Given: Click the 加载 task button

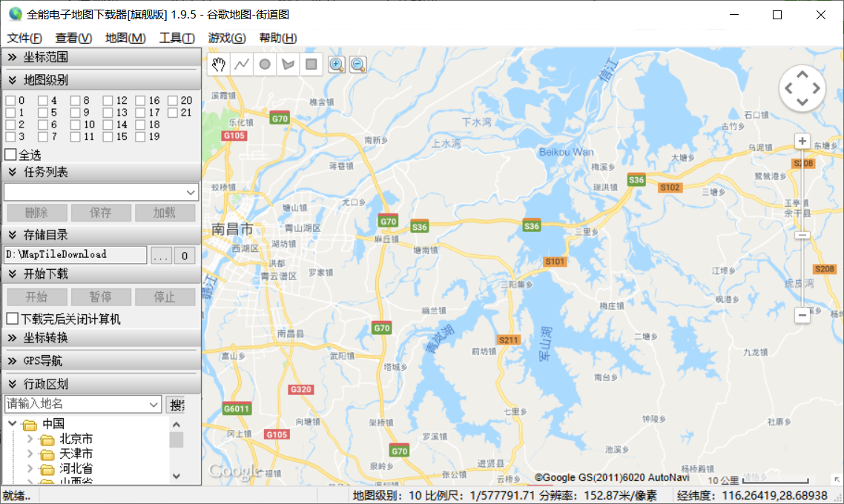Looking at the screenshot, I should pos(165,213).
